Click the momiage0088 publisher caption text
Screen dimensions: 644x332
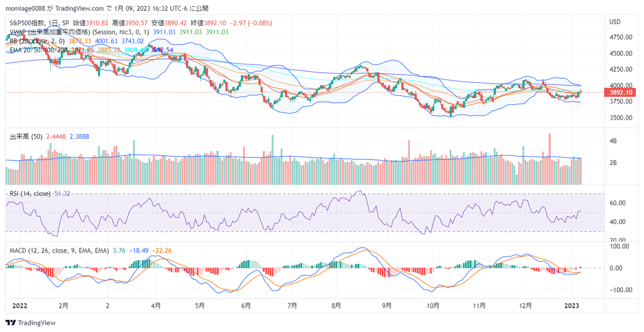tap(25, 9)
